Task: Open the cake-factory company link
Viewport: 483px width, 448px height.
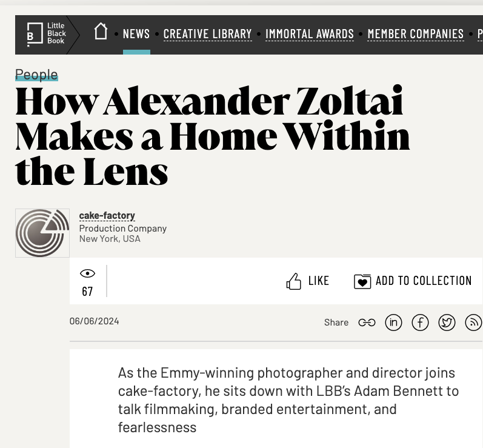Action: [107, 215]
